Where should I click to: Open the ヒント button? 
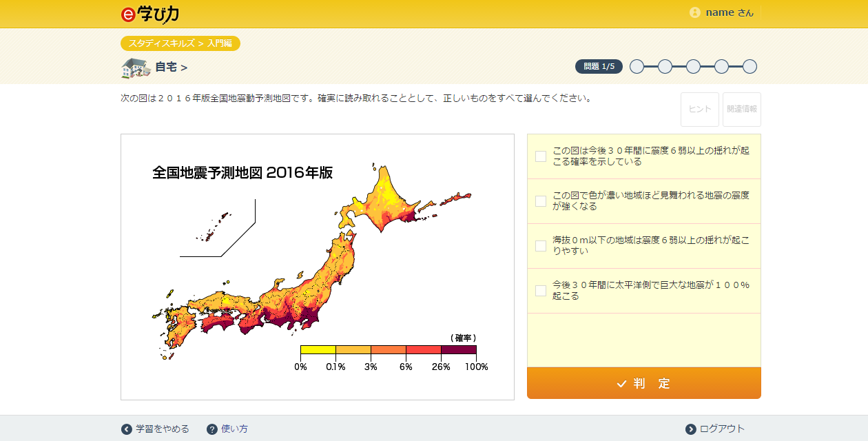[699, 110]
